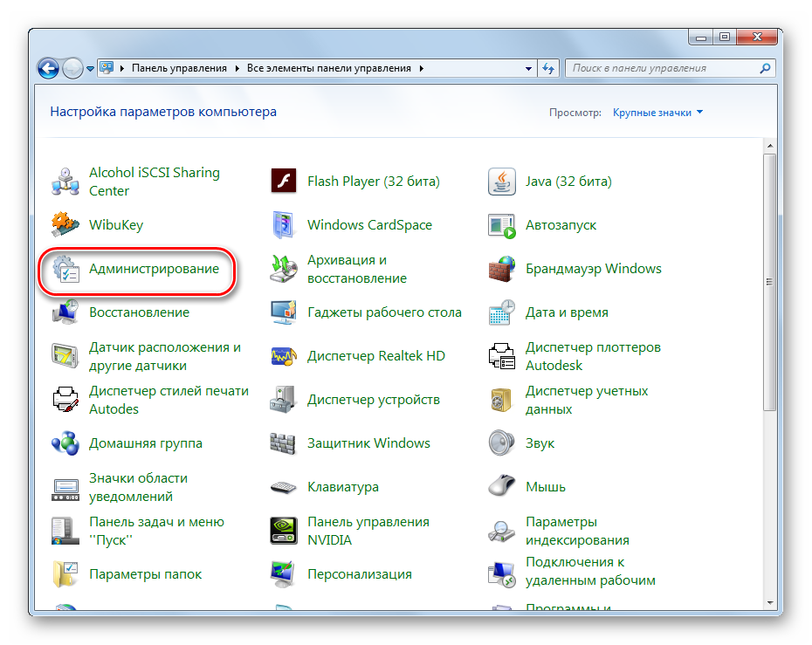Open the Java (32 бита) icon

[x=502, y=182]
